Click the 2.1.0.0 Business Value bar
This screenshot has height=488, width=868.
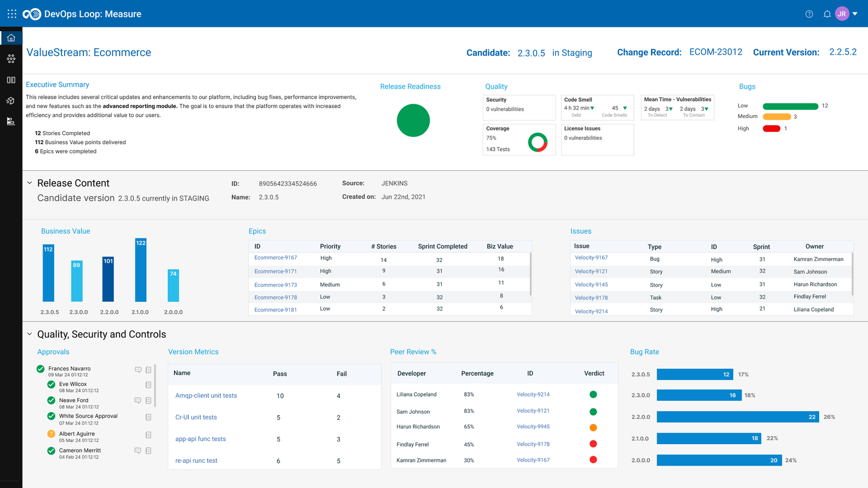coord(141,270)
